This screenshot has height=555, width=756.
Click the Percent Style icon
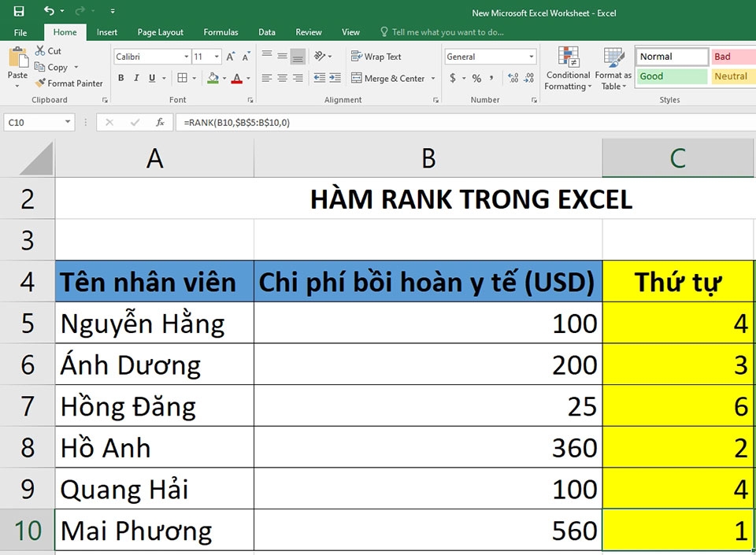(476, 78)
